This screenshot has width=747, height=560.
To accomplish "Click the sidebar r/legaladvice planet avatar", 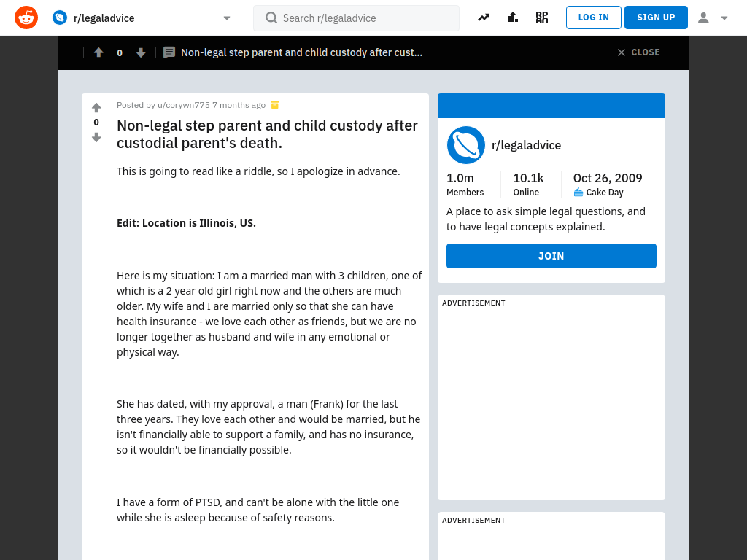I will (x=466, y=145).
